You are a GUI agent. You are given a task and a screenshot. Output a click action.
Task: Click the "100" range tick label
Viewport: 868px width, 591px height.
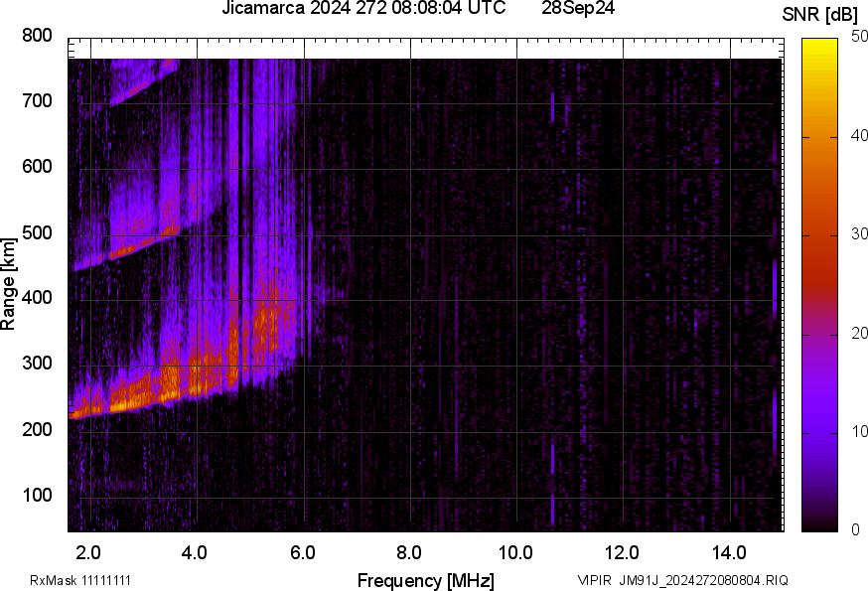click(x=37, y=496)
